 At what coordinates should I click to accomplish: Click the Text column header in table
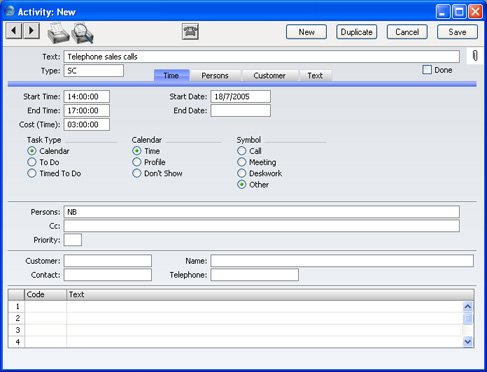270,295
